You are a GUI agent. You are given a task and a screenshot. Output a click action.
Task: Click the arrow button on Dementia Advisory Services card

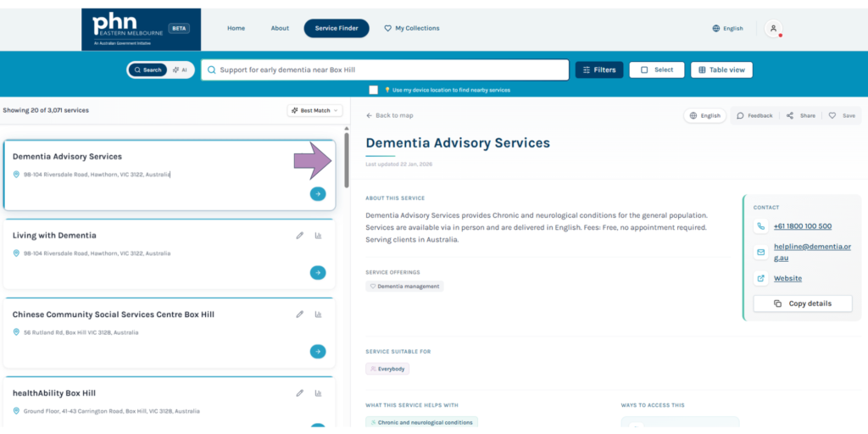coord(318,194)
